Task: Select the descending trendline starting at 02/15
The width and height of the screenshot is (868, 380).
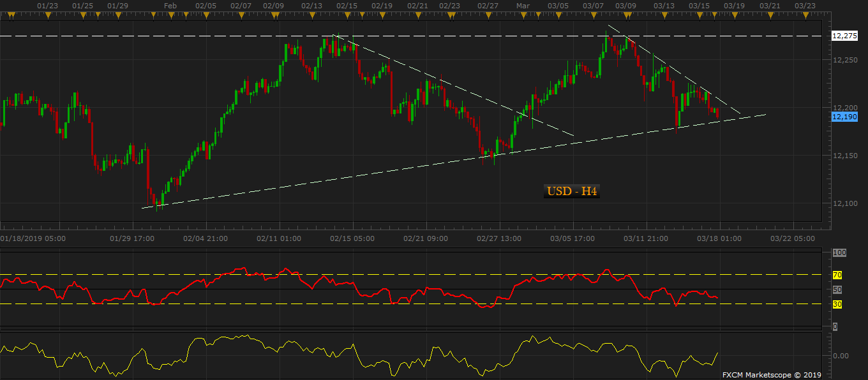Action: tap(454, 85)
